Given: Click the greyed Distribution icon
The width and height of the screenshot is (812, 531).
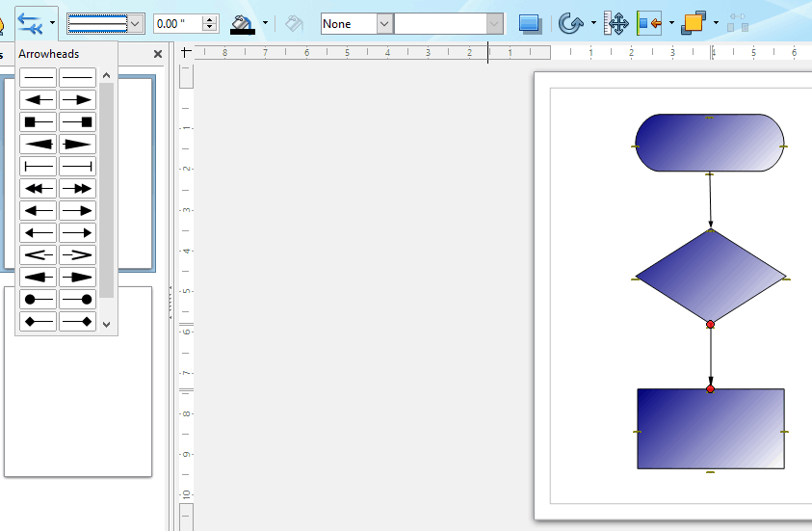Looking at the screenshot, I should coord(738,23).
